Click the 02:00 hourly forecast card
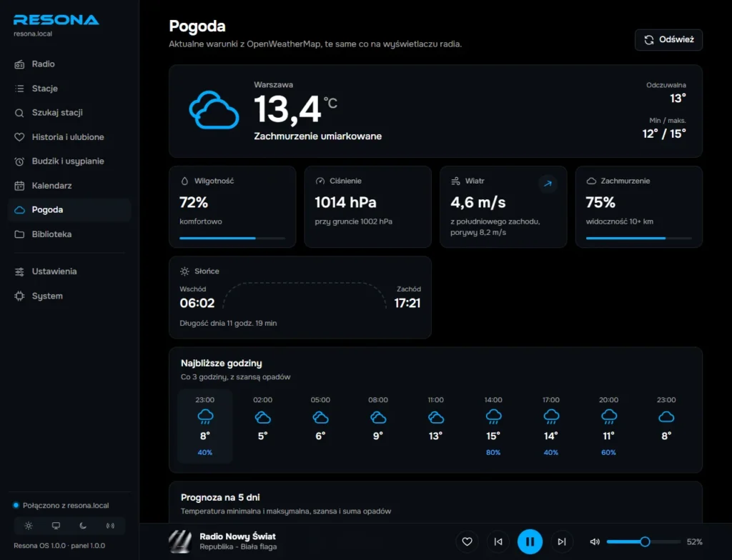Image resolution: width=732 pixels, height=560 pixels. (263, 426)
